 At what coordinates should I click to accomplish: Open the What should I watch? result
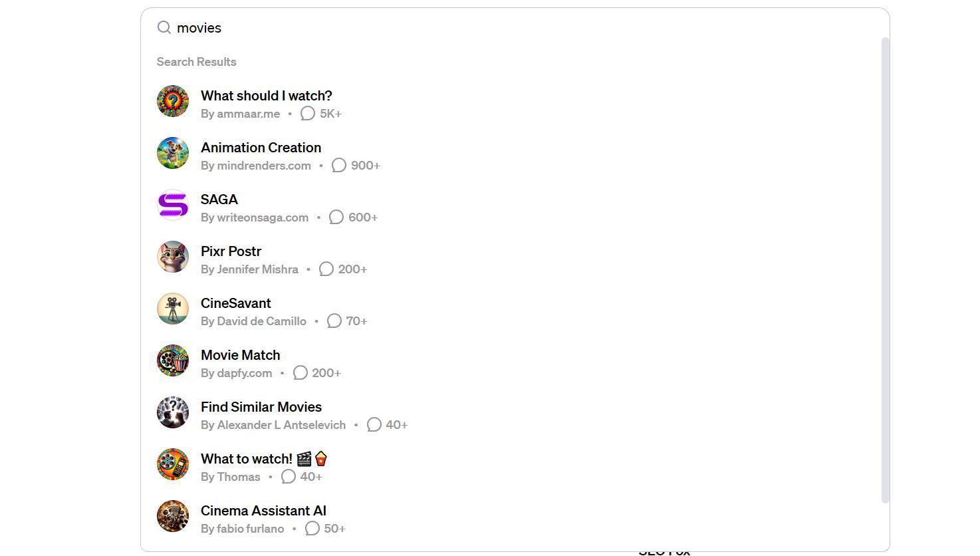(x=266, y=95)
